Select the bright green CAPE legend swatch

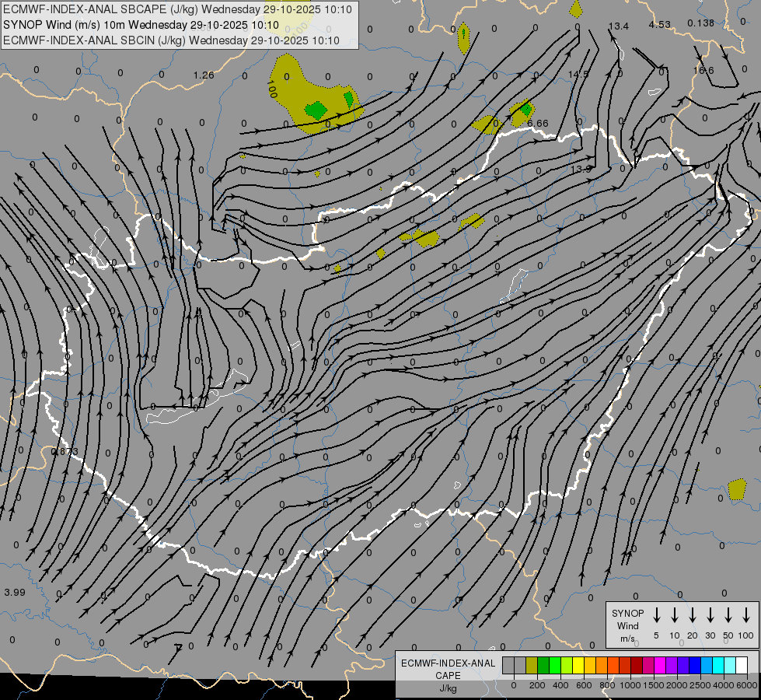tap(555, 666)
